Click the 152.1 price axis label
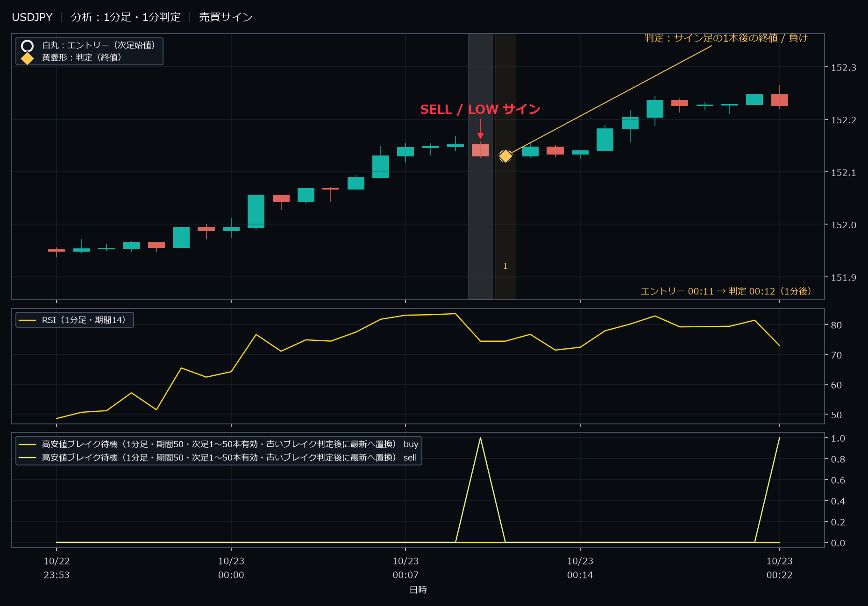 [844, 173]
